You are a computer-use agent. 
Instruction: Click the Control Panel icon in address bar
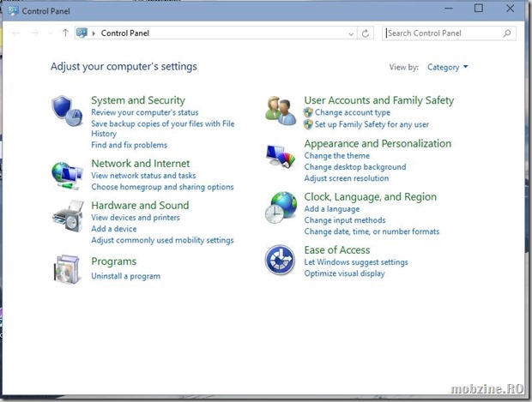pos(82,33)
